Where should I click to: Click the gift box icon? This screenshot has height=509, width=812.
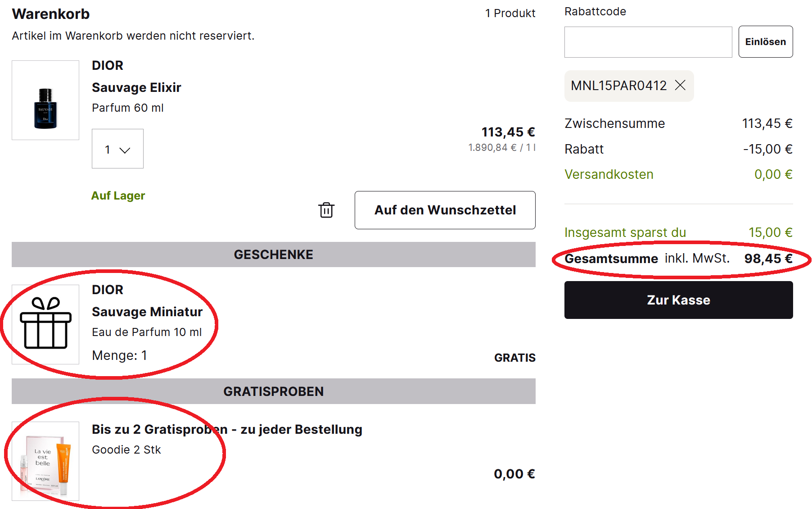[45, 323]
